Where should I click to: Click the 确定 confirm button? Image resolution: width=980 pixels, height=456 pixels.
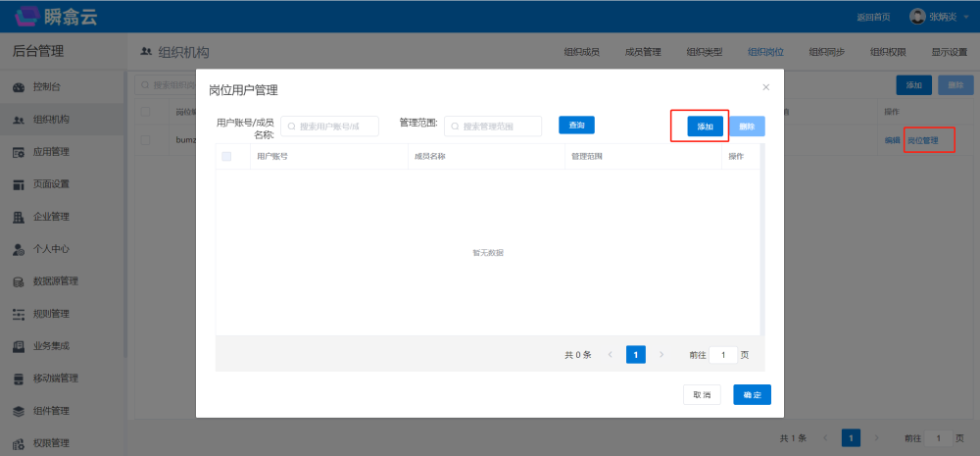[752, 394]
